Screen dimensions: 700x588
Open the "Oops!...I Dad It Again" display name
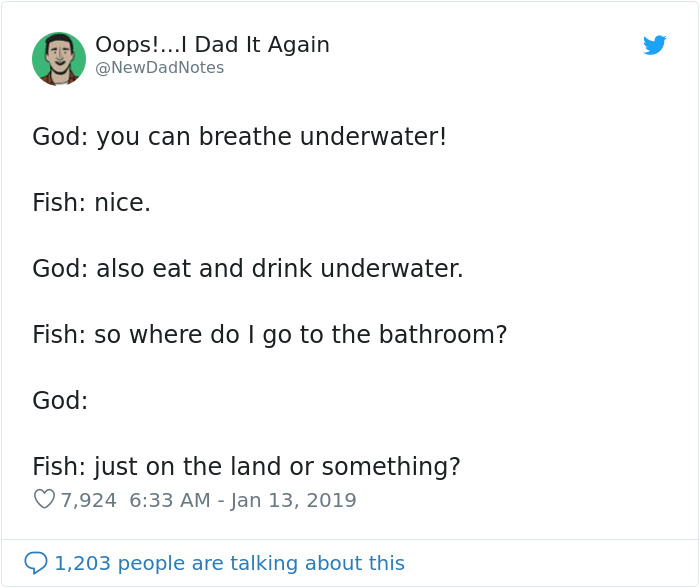(x=212, y=45)
